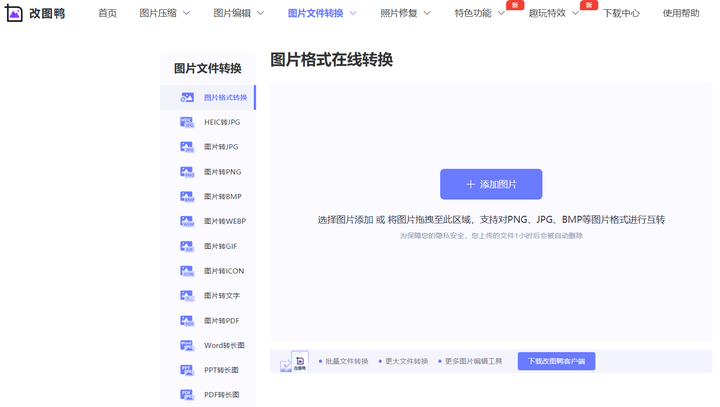Image resolution: width=720 pixels, height=407 pixels.
Task: Expand the 照片修复 dropdown arrow
Action: pos(427,13)
